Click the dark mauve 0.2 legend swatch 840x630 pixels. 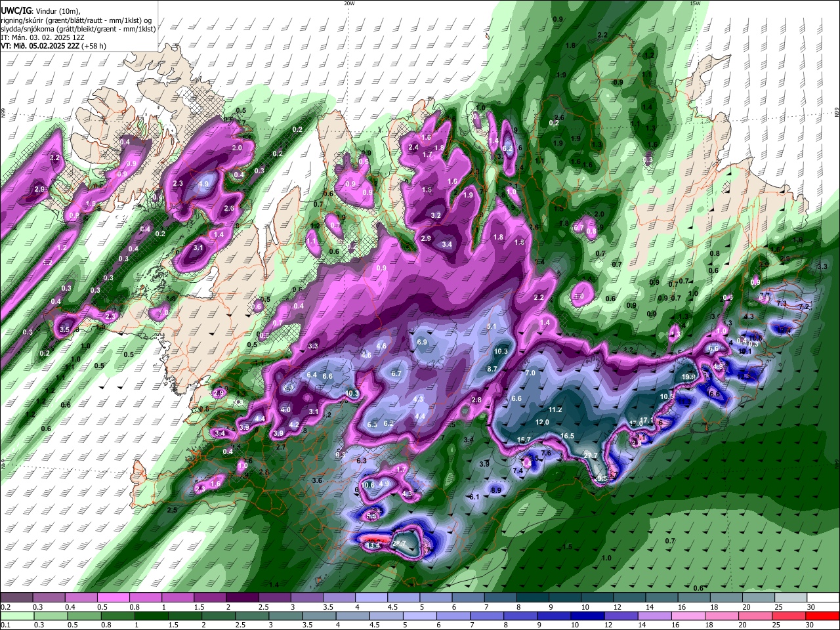(16, 597)
